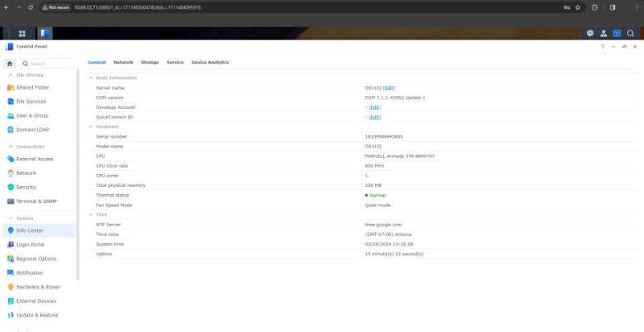Click the DSM desktop search magnifier icon
This screenshot has height=332, width=644.
(x=630, y=33)
